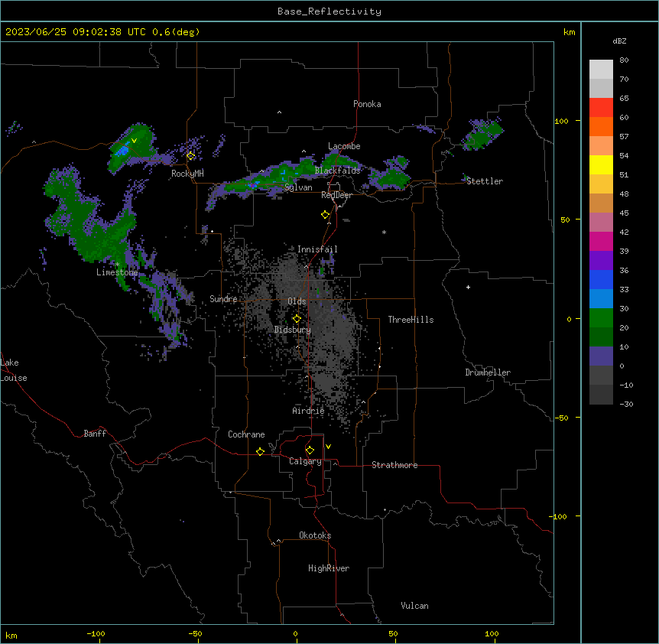Click the Didsbury city label
The image size is (659, 644).
[x=293, y=330]
